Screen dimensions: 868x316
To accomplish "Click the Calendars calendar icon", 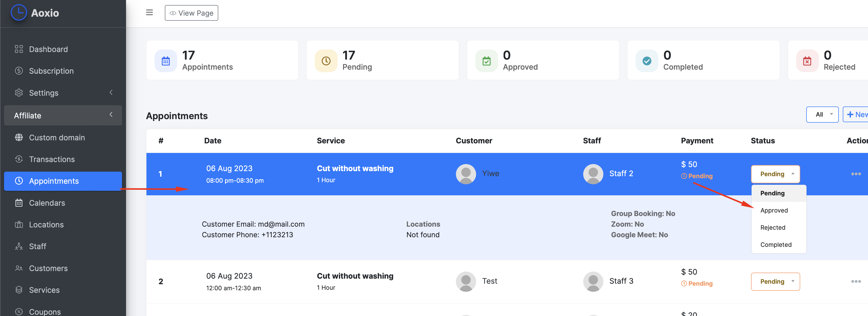I will (x=19, y=203).
